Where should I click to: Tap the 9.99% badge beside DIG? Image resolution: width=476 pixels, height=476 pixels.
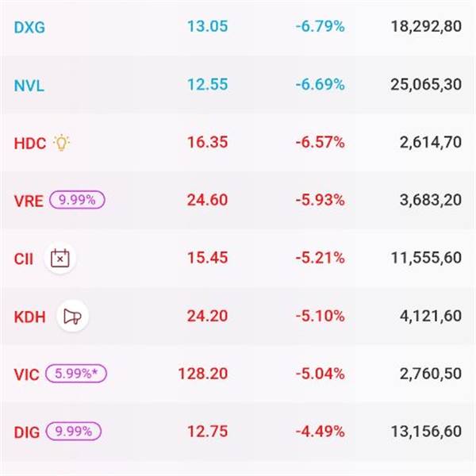[x=74, y=432]
